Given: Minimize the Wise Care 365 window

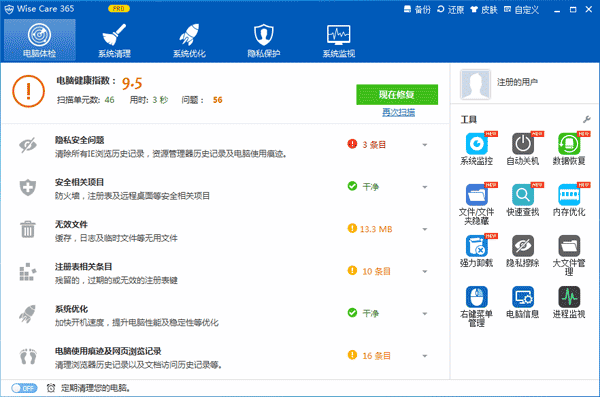Looking at the screenshot, I should 557,10.
